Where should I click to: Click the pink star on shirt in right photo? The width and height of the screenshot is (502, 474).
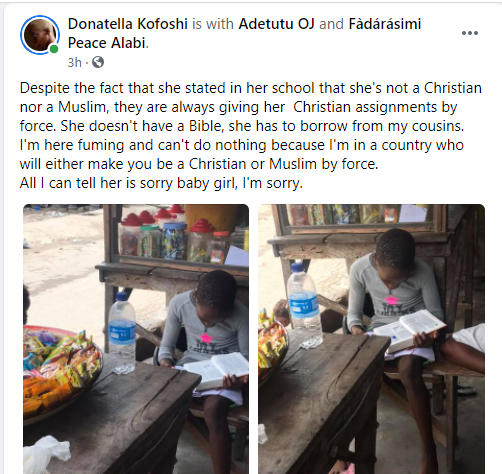[392, 301]
